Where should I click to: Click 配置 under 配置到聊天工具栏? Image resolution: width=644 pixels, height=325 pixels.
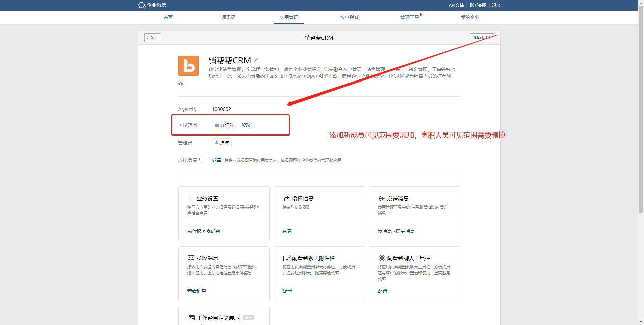pyautogui.click(x=382, y=291)
